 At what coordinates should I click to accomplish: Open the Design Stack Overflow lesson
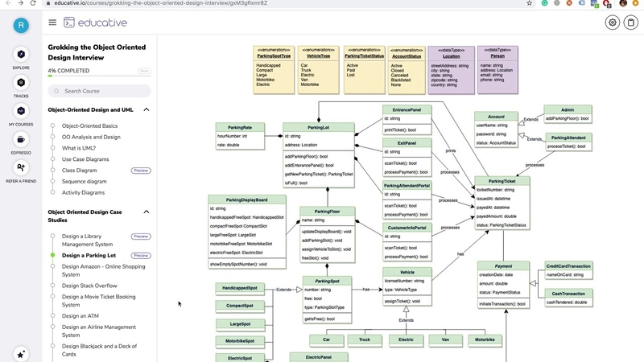click(89, 286)
